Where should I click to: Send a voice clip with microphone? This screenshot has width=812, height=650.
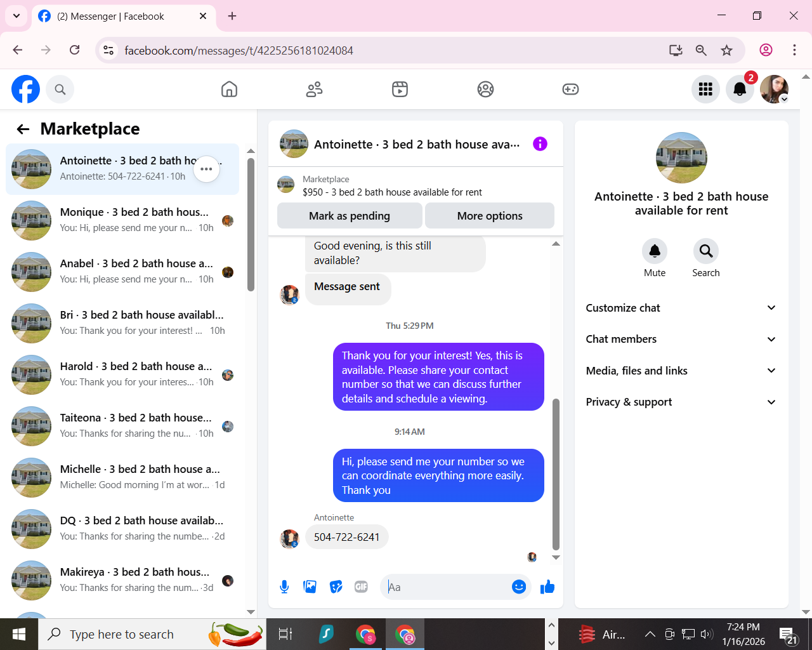(x=284, y=587)
